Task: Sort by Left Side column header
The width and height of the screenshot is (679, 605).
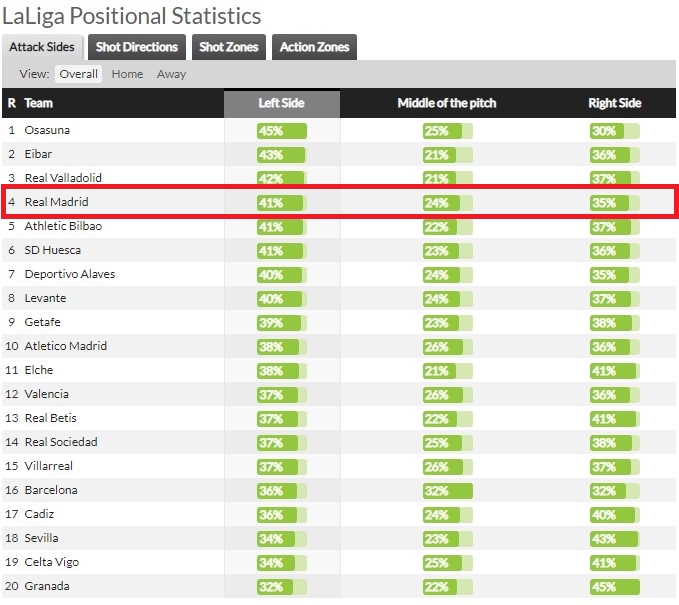Action: coord(281,103)
